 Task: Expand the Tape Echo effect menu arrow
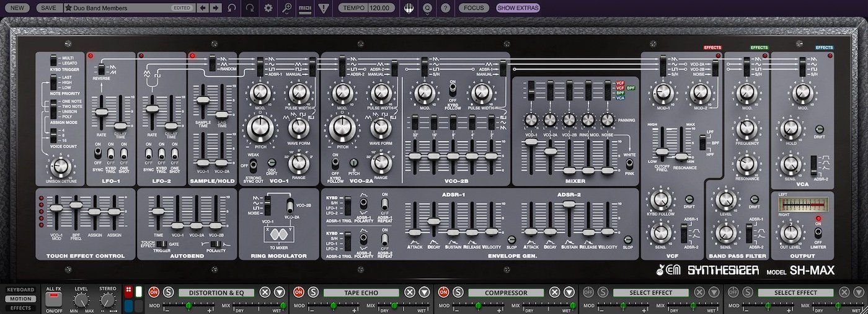point(424,292)
